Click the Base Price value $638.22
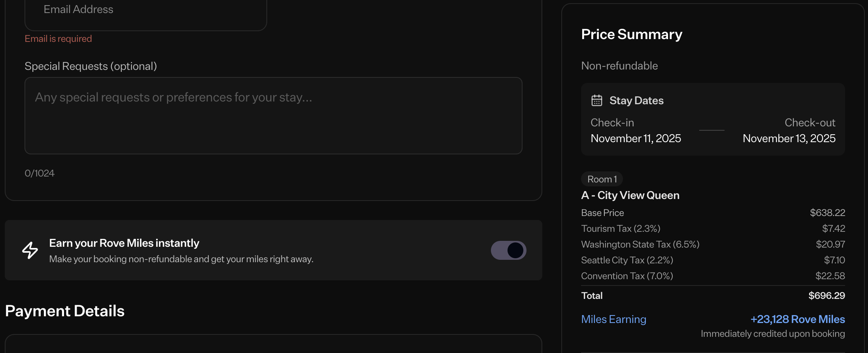868x353 pixels. click(827, 213)
